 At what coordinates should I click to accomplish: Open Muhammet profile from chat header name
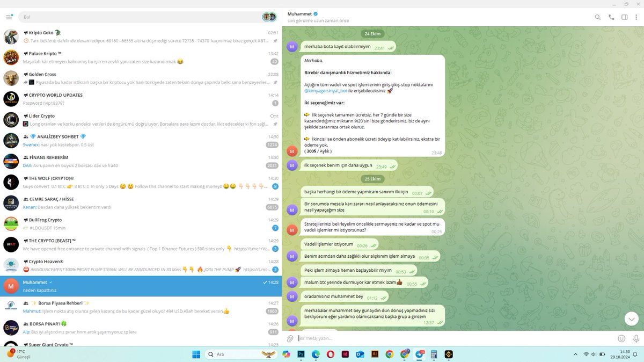[x=299, y=13]
